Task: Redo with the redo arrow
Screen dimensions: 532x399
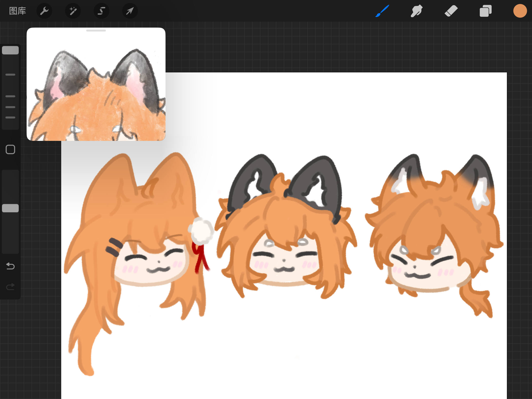Action: tap(10, 286)
